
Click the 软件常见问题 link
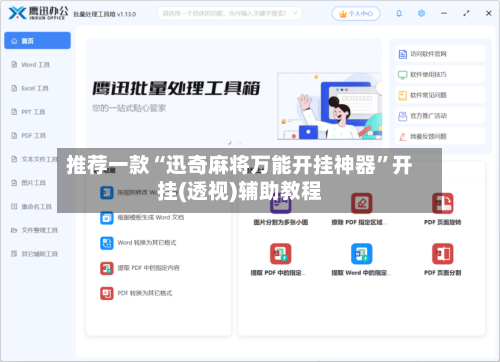(x=440, y=95)
